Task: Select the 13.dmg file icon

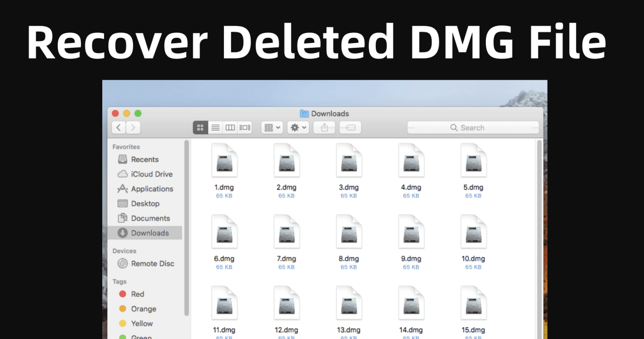Action: coord(349,303)
